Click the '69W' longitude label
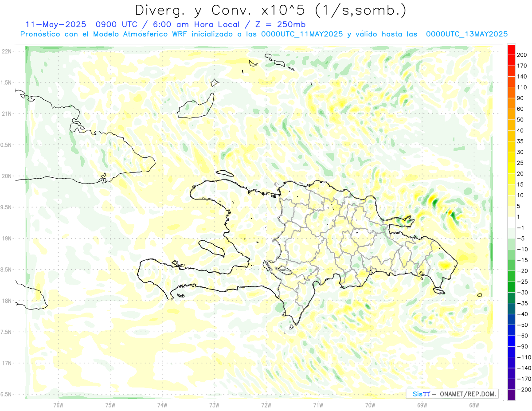 click(x=422, y=404)
